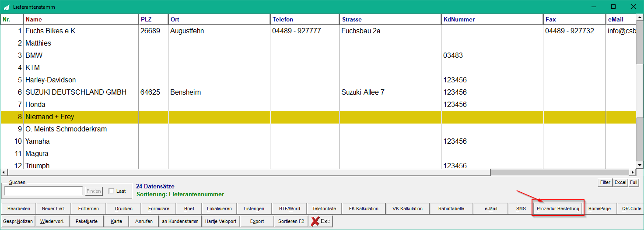Select the BMW supplier row
644x230 pixels.
click(x=318, y=56)
